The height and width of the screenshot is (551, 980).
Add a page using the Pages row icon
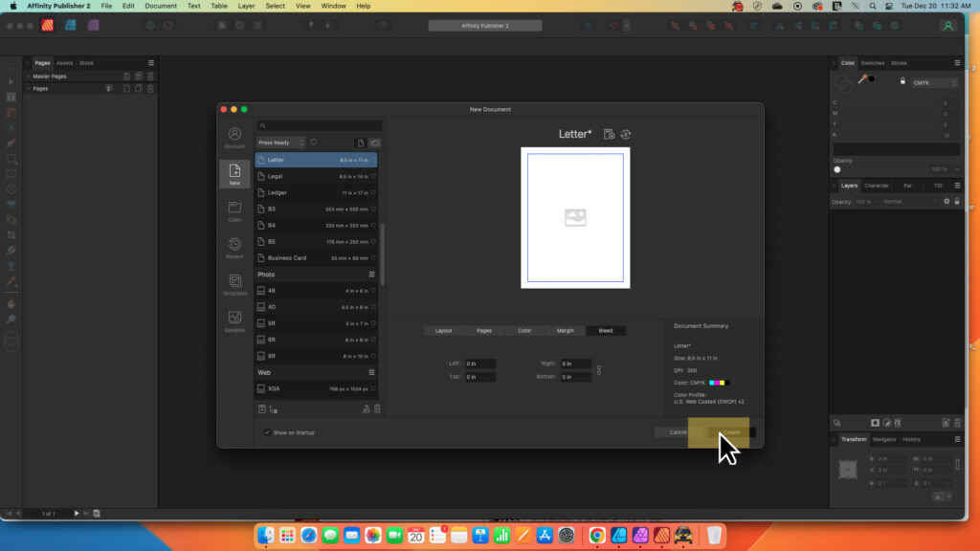pos(127,89)
